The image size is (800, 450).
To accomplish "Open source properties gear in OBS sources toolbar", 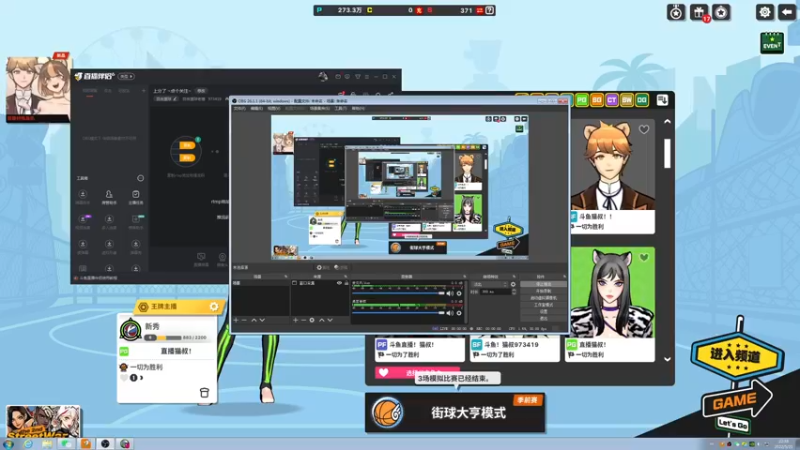I will click(312, 320).
